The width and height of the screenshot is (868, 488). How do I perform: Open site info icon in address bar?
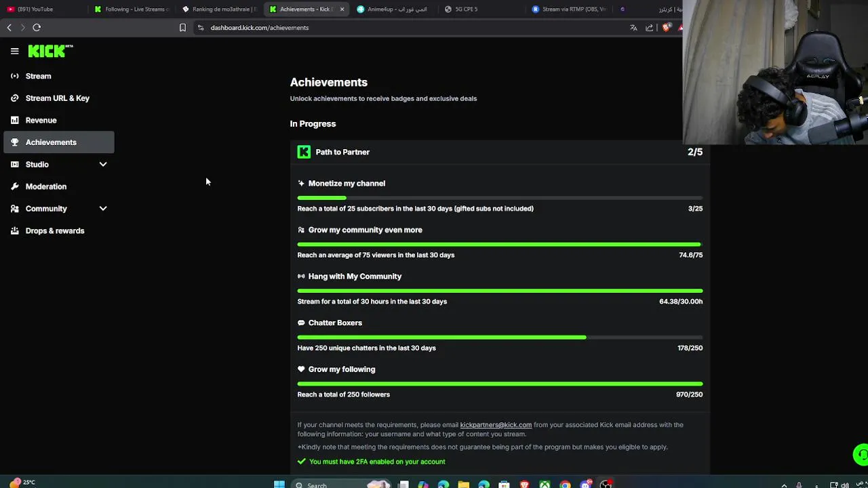click(201, 28)
